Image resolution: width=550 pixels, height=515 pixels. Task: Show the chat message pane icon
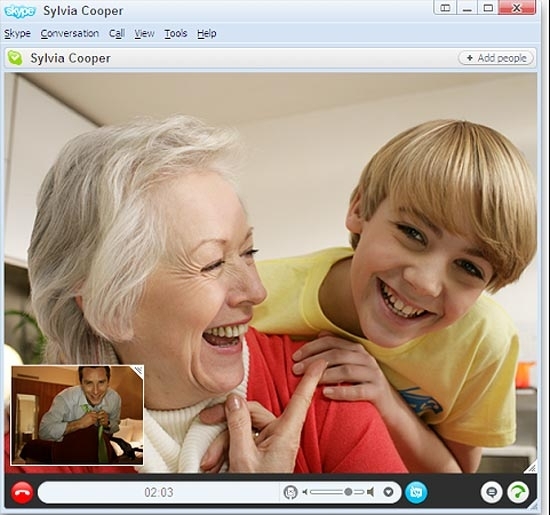[491, 493]
